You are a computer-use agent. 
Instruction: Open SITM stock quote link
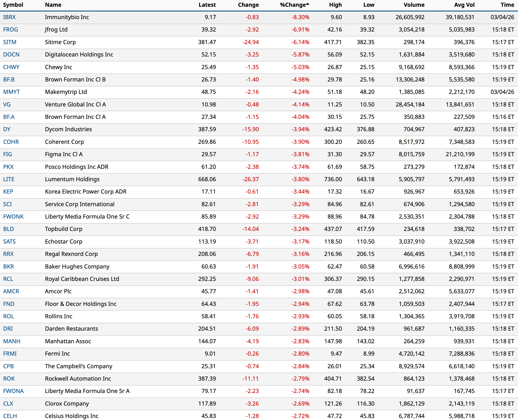click(x=10, y=42)
